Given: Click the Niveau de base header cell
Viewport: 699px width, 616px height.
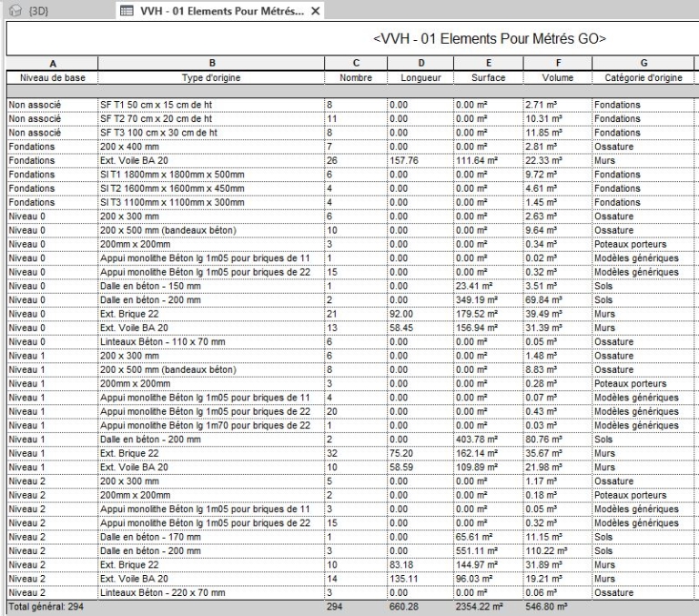Looking at the screenshot, I should pyautogui.click(x=53, y=77).
